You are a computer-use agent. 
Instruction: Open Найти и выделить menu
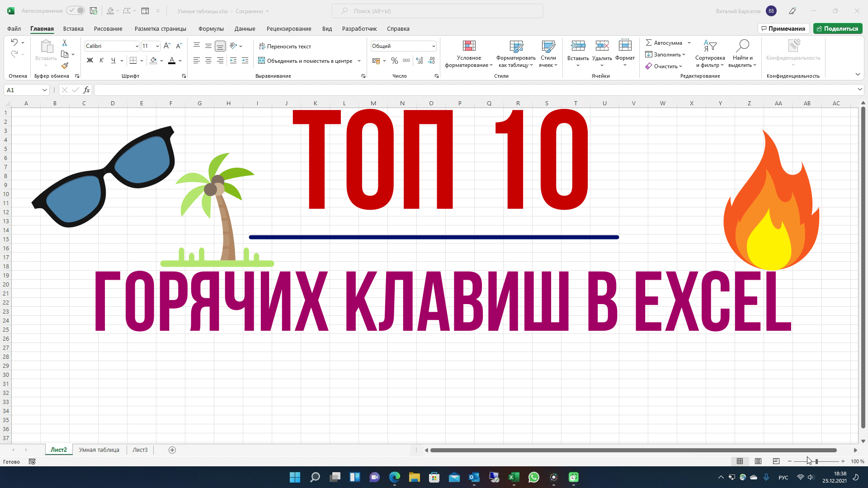click(x=742, y=54)
